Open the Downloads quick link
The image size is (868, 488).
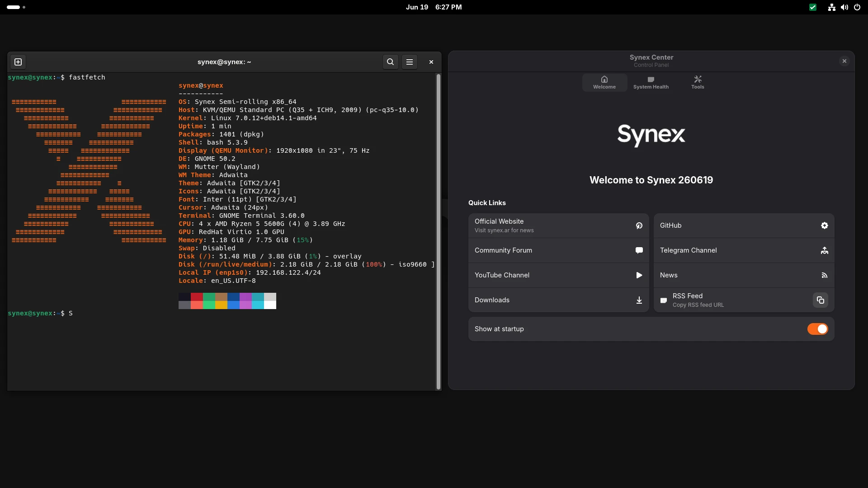558,300
